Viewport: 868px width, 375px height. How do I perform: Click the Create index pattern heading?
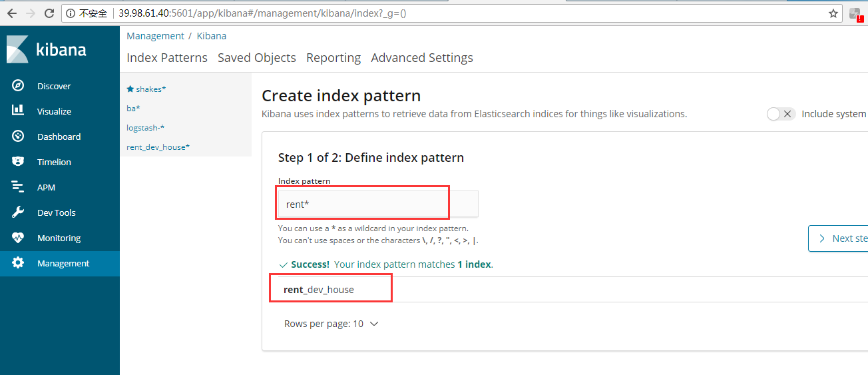(x=341, y=95)
